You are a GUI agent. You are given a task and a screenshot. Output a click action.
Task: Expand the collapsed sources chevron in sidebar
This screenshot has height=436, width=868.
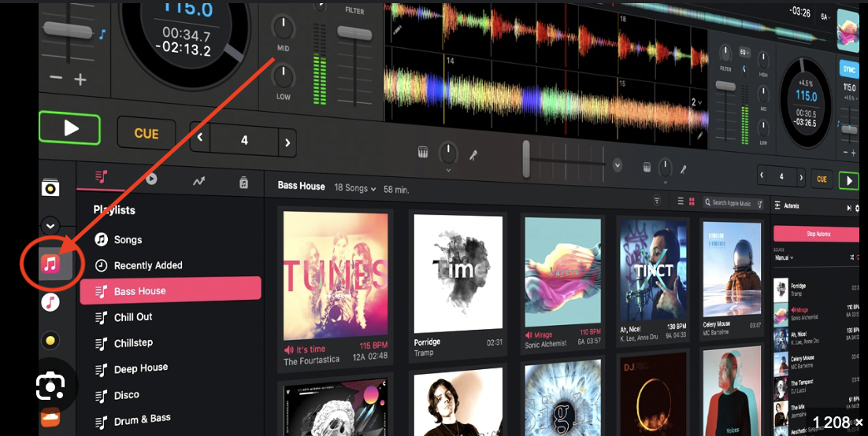coord(50,226)
